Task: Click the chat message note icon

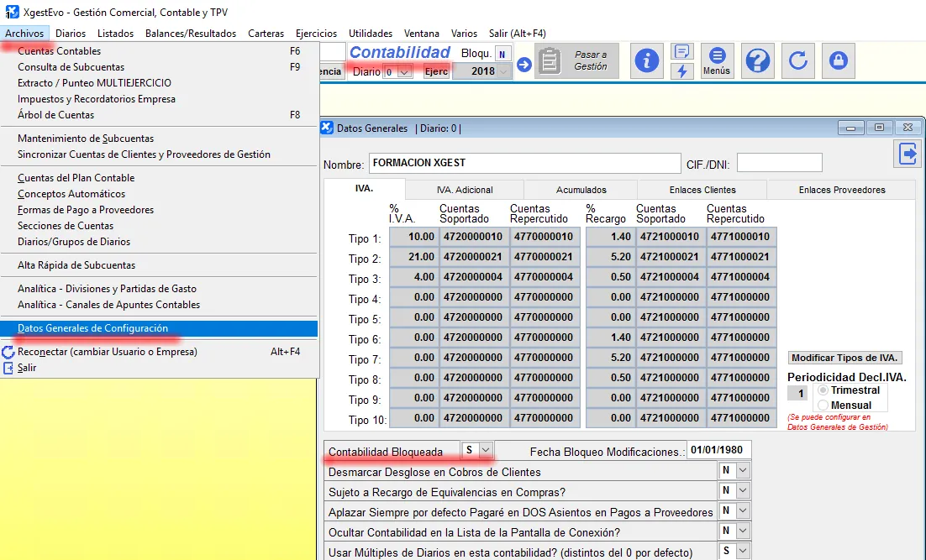Action: pos(682,52)
